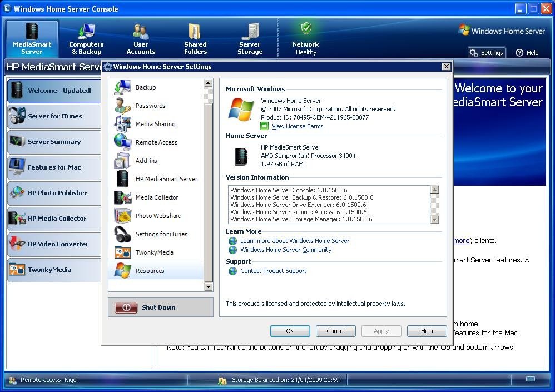This screenshot has height=392, width=555.
Task: Open HP Video Converter in the sidebar
Action: point(54,244)
